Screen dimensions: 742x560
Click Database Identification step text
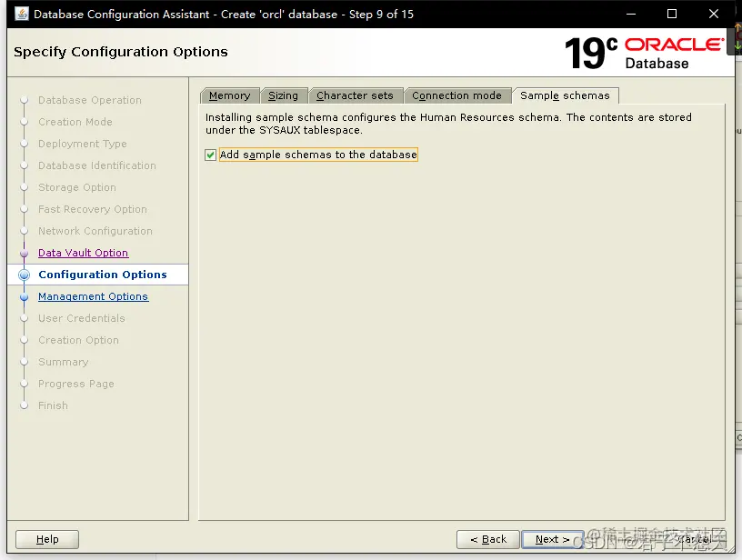97,165
